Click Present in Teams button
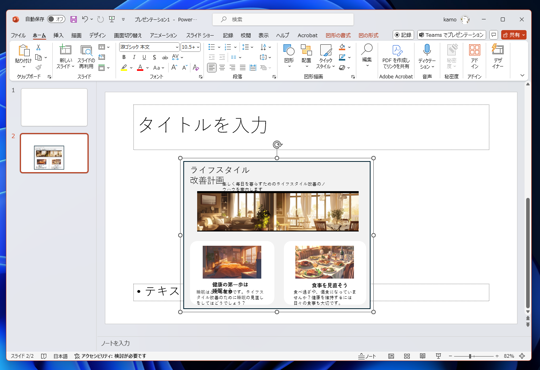540x370 pixels. pos(451,35)
